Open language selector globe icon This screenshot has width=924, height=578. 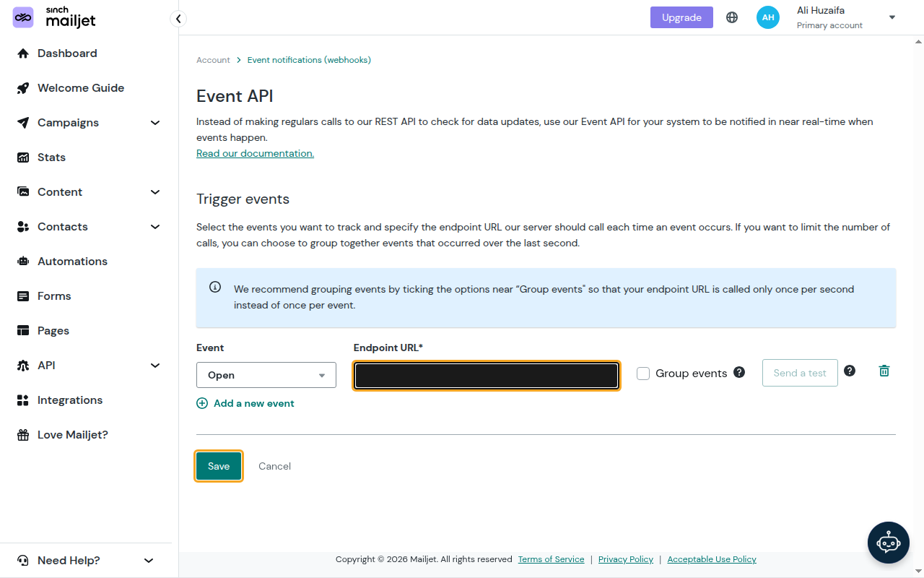click(732, 17)
